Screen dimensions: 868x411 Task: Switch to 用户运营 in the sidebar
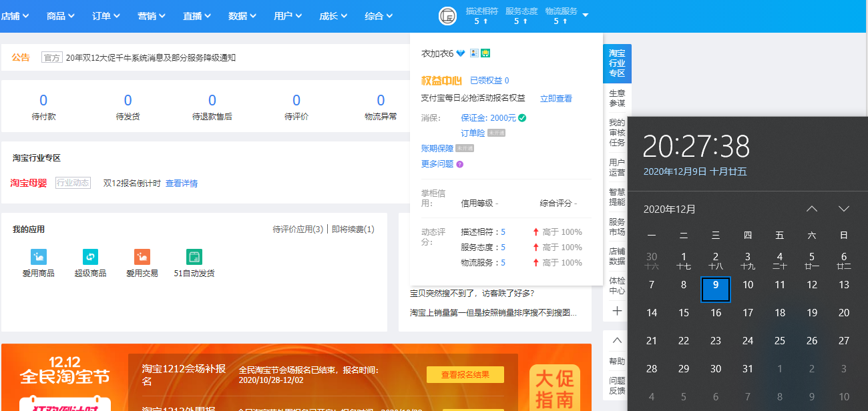[617, 167]
